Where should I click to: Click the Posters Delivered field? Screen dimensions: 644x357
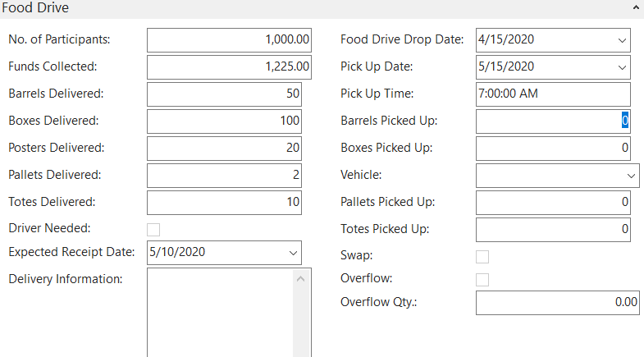pyautogui.click(x=225, y=148)
